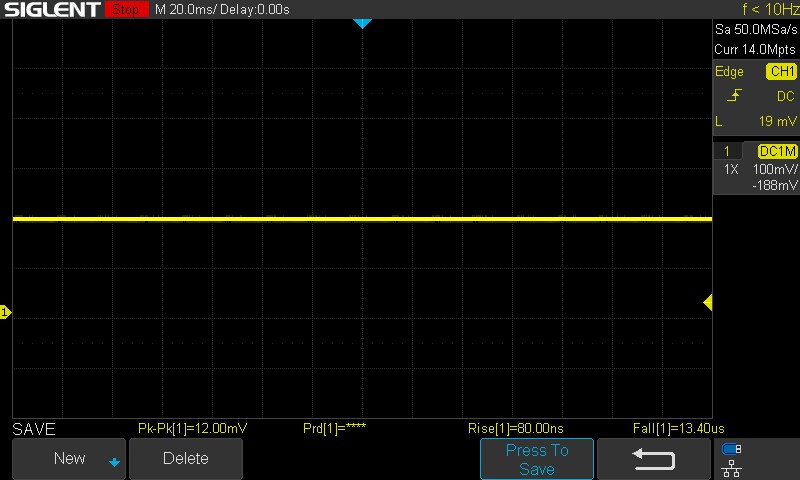Click the Prd[1] period measurement readout

tap(334, 428)
